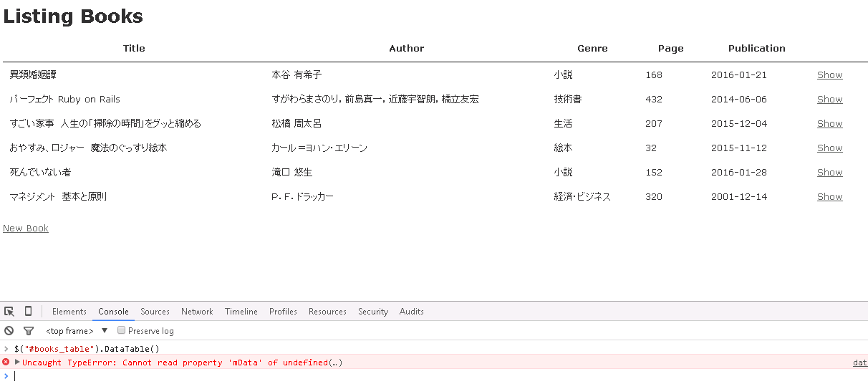Viewport: 868px width, 389px height.
Task: Open the console filter funnel icon
Action: point(29,331)
